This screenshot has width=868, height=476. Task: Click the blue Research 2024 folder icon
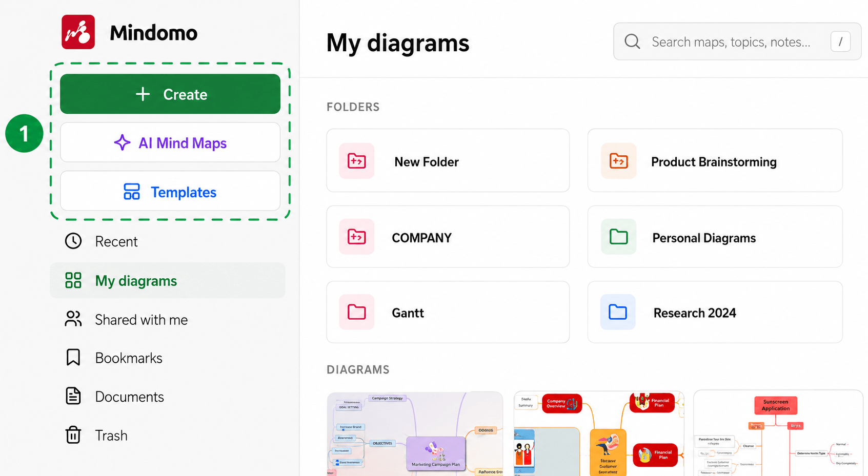618,312
